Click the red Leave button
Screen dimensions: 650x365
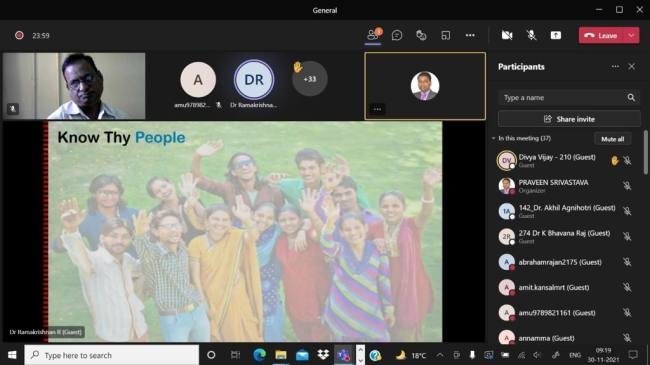click(x=601, y=36)
